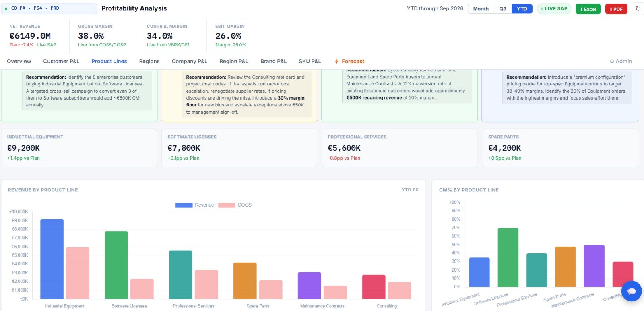Click the Professional Services €5,600K card

click(399, 148)
